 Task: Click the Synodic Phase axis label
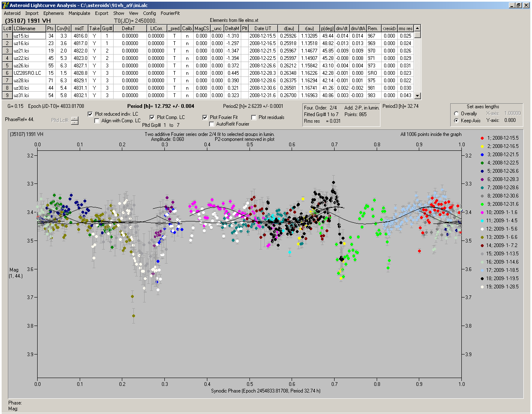266,391
